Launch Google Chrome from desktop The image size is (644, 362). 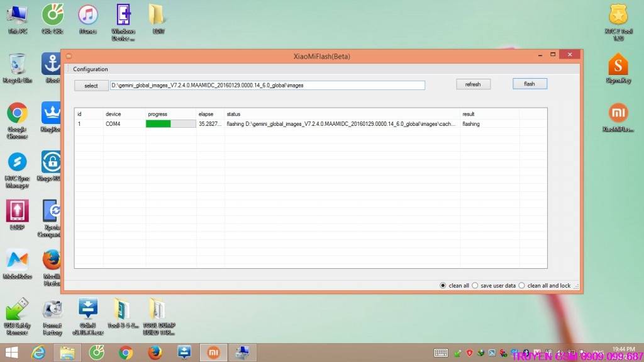17,120
